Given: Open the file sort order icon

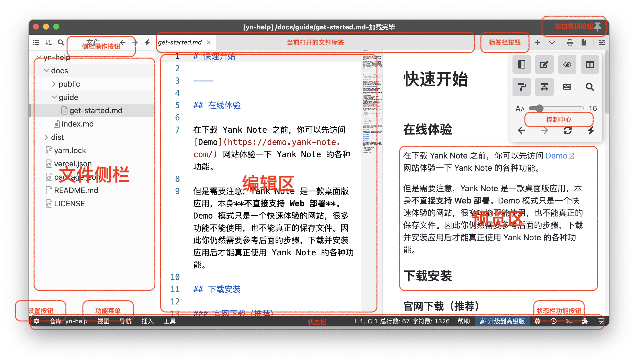Looking at the screenshot, I should (x=48, y=42).
